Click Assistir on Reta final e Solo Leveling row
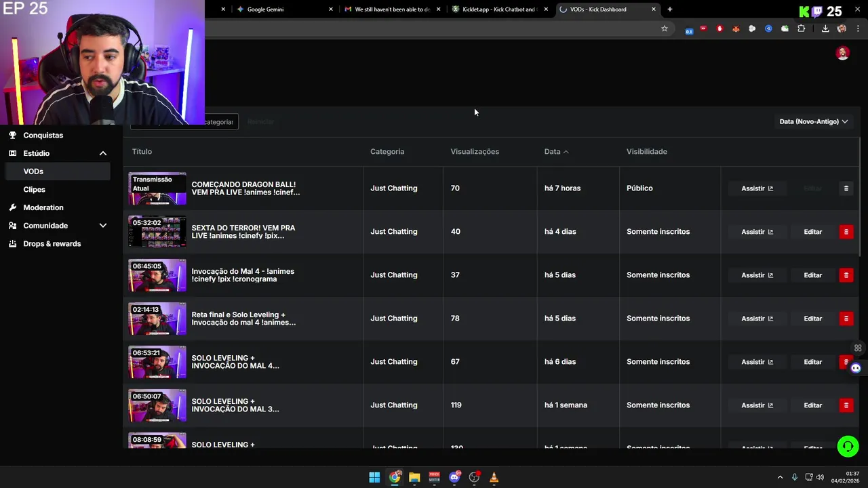This screenshot has width=868, height=488. click(757, 319)
